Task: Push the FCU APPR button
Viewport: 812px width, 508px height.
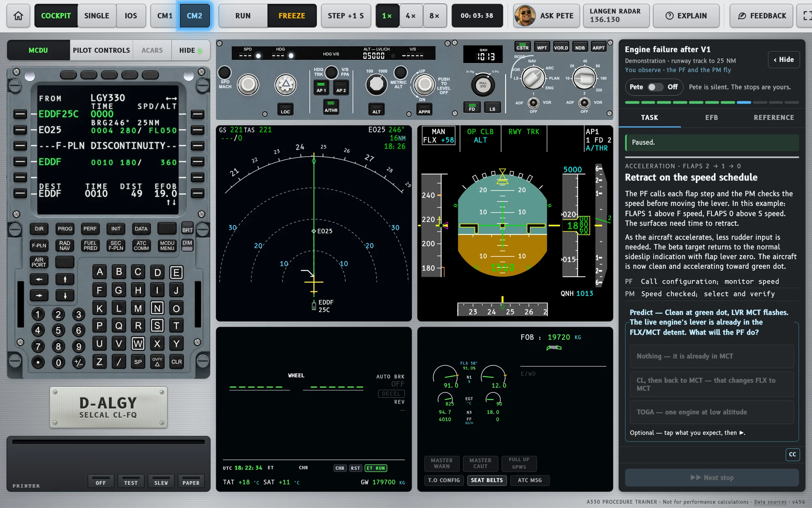Action: click(x=424, y=109)
